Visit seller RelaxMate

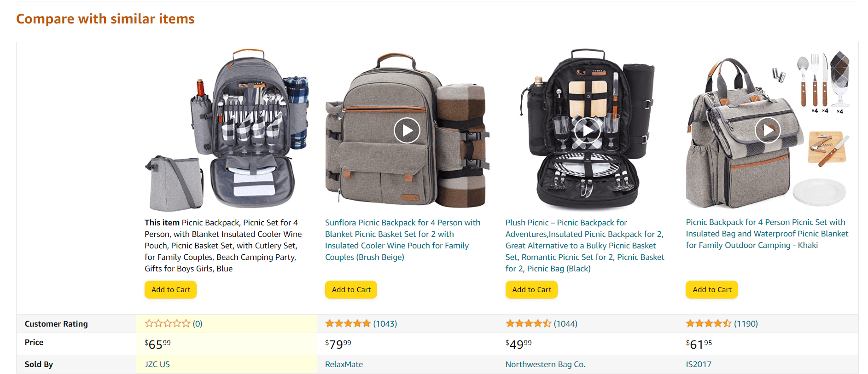pos(344,364)
